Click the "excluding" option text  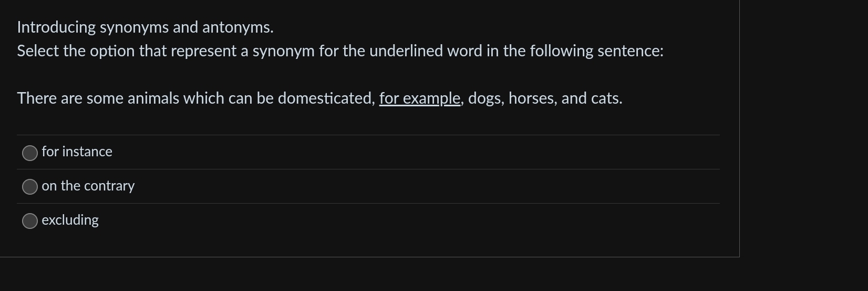tap(70, 220)
